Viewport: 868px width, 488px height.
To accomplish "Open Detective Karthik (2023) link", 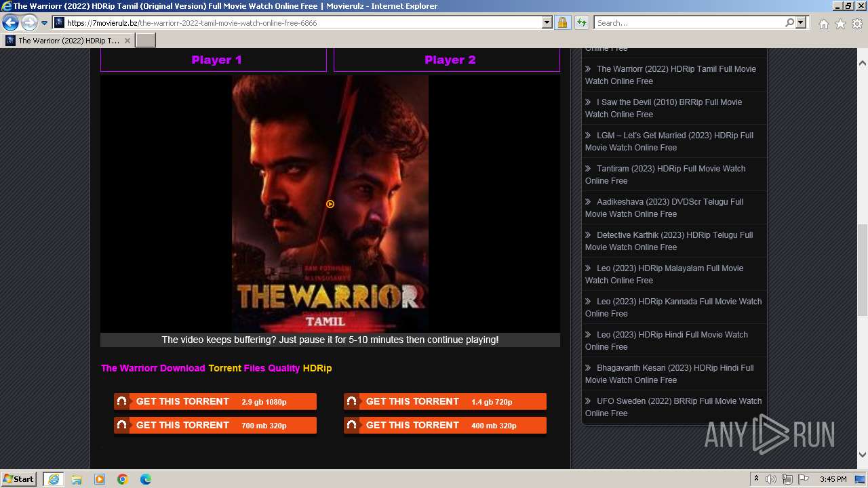I will (x=669, y=241).
